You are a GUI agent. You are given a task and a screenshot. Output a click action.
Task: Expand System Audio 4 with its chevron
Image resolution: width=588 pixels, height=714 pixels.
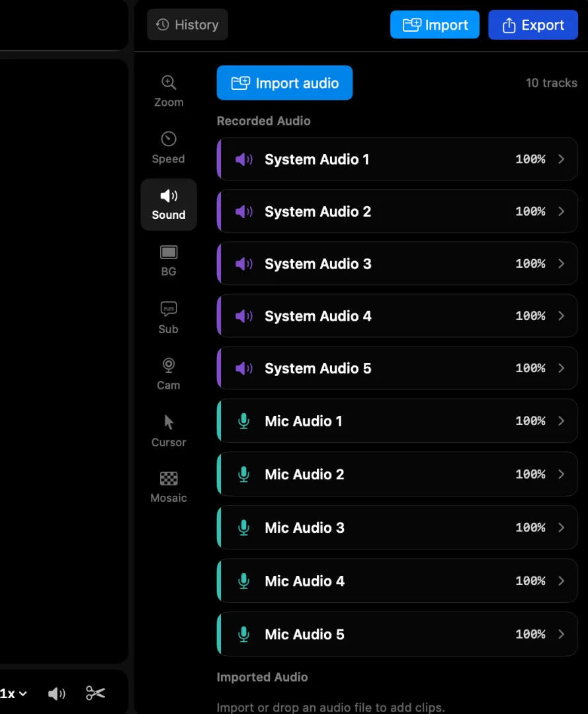point(561,316)
